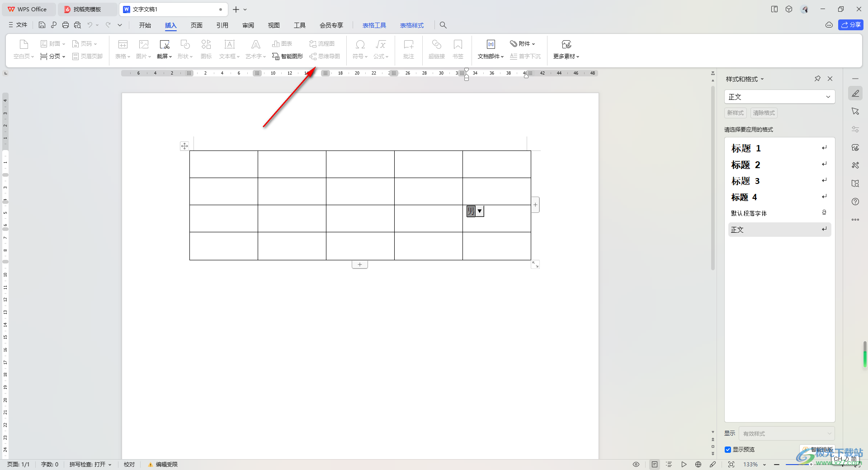Select 默认段落字体 style
This screenshot has height=470, width=868.
coord(779,213)
